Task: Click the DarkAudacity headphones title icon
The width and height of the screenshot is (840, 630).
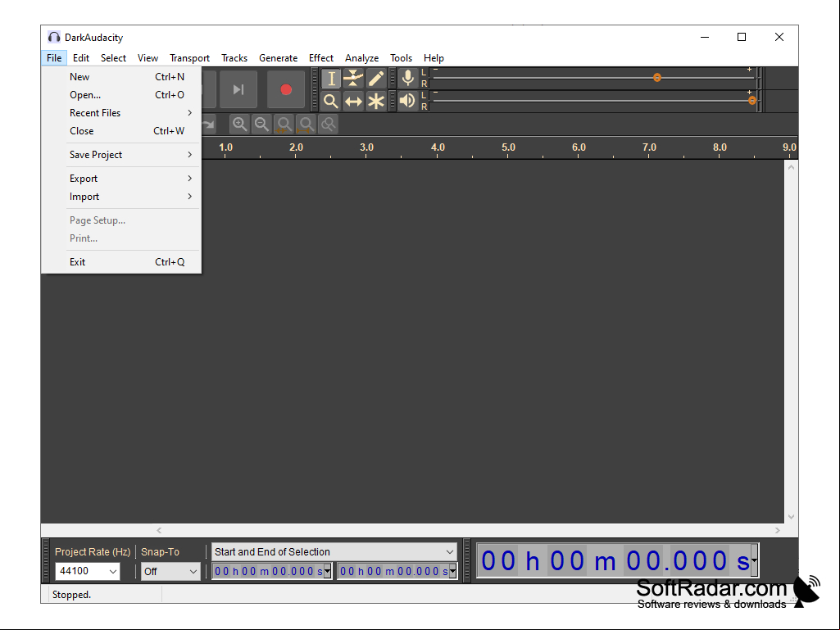Action: point(53,37)
